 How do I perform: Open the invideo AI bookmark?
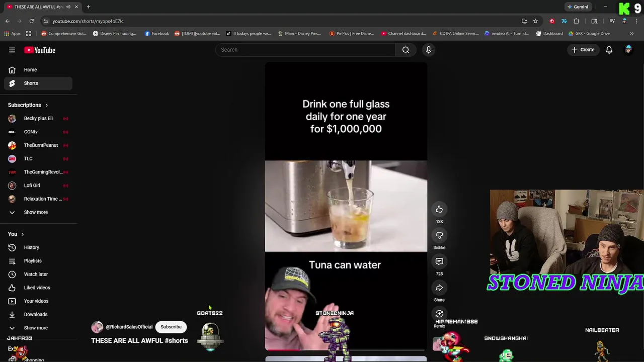pyautogui.click(x=507, y=34)
